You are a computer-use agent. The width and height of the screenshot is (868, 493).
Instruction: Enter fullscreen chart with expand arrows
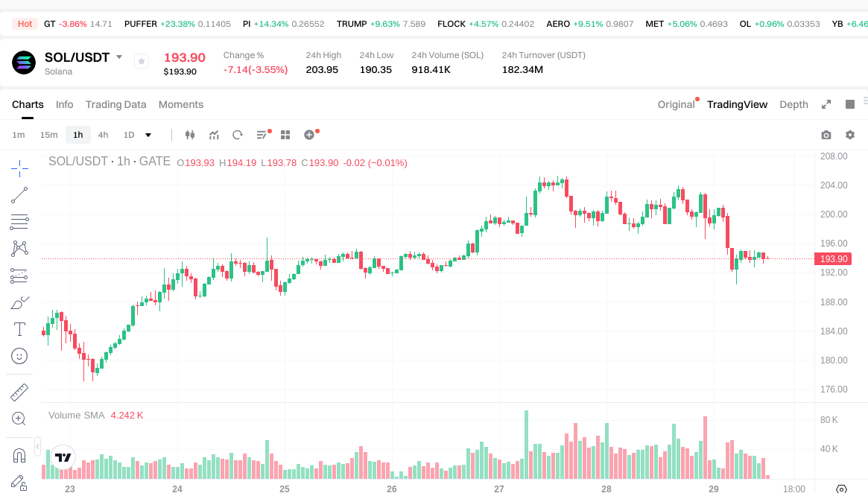click(826, 104)
